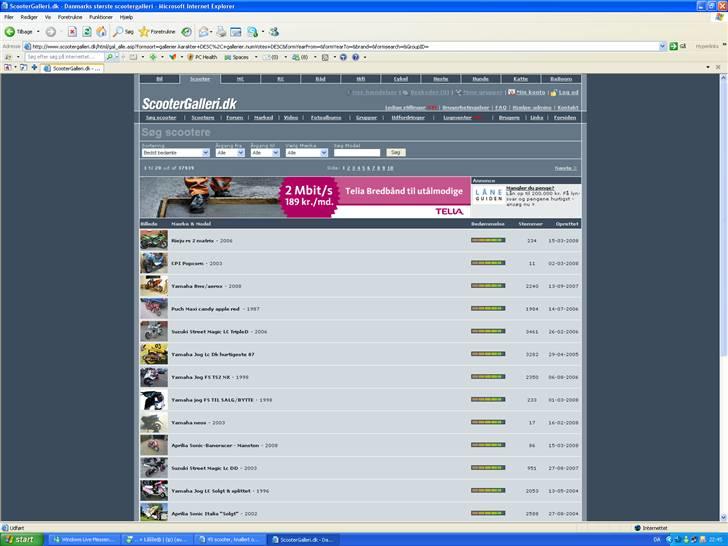Click the Søg search button

point(396,153)
